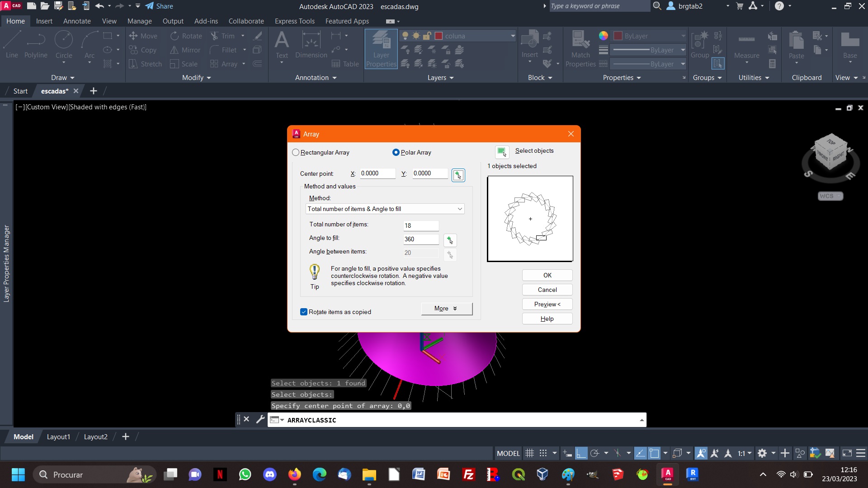This screenshot has width=868, height=488.
Task: Open the Insert ribbon tab
Action: tap(43, 21)
